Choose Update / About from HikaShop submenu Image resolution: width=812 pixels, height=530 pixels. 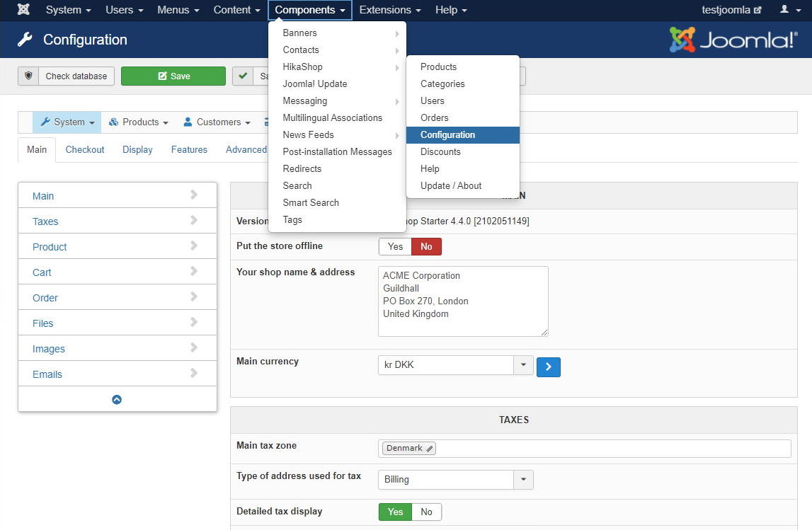click(x=463, y=186)
